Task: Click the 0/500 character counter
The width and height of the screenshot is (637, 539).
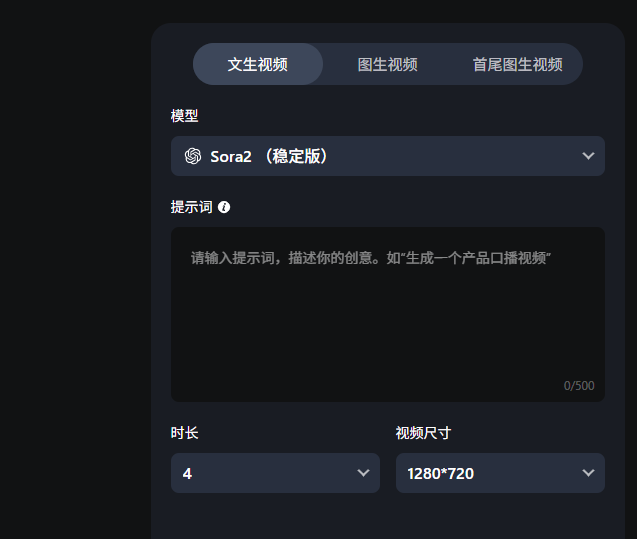Action: [578, 386]
